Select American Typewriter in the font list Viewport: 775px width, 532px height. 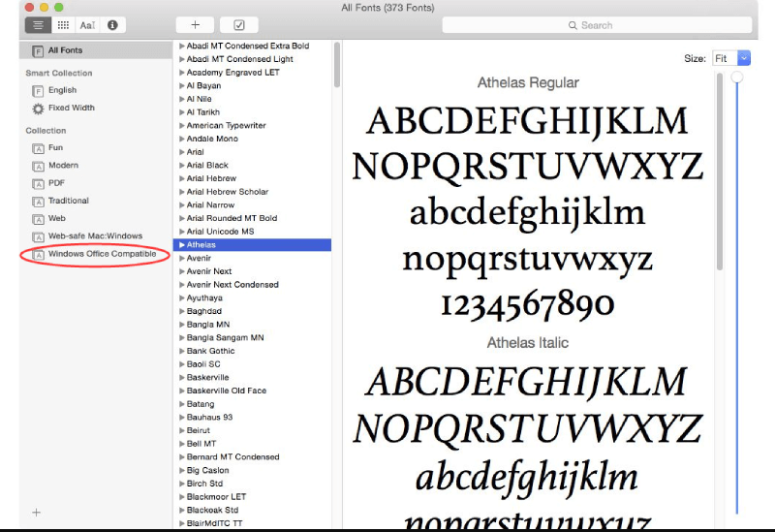(x=226, y=126)
